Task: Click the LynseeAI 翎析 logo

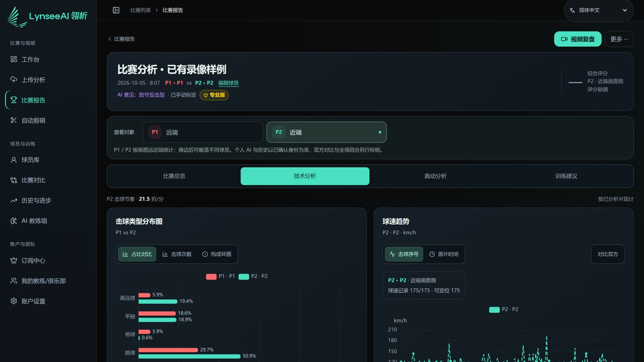Action: (x=47, y=16)
